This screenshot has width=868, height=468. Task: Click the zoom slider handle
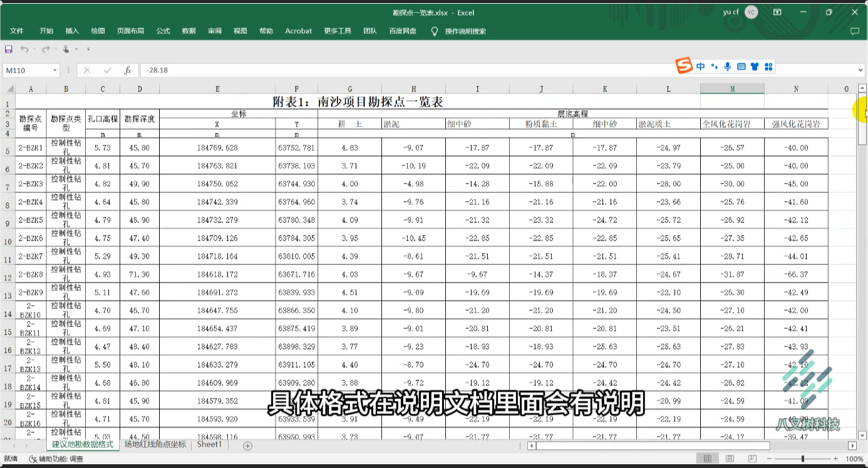[x=803, y=459]
